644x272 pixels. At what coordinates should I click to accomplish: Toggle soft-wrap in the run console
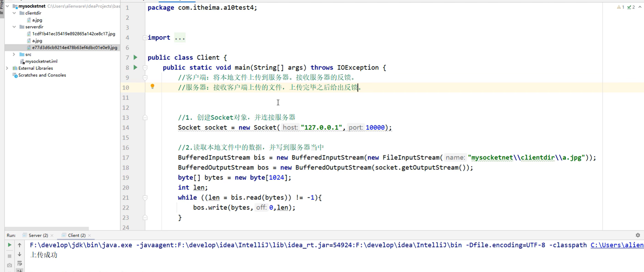click(20, 263)
